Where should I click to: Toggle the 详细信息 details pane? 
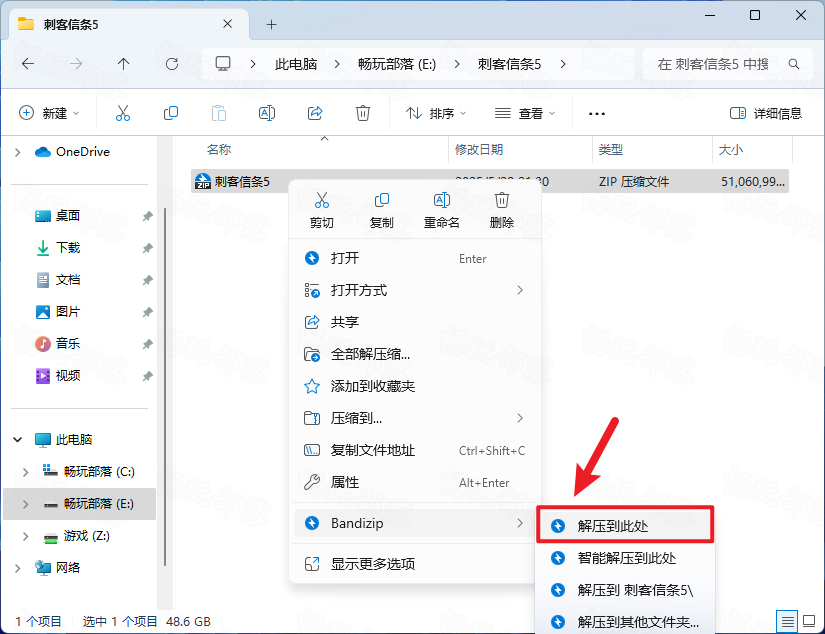pos(766,113)
